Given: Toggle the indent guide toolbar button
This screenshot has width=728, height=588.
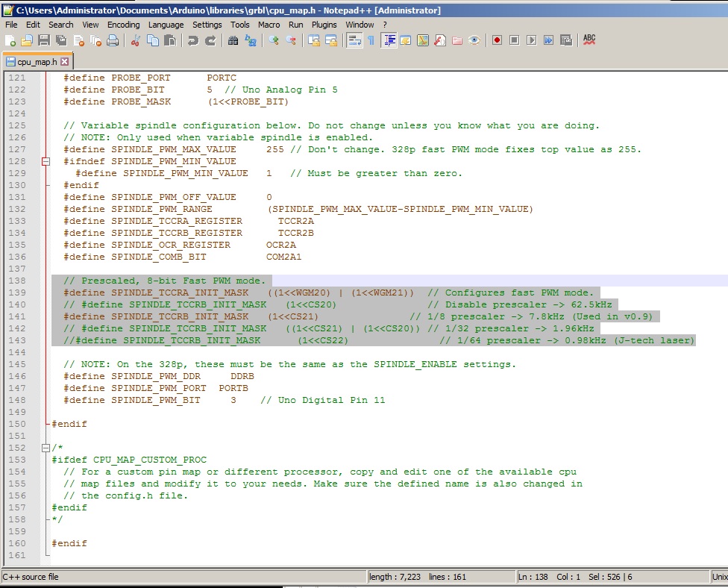Looking at the screenshot, I should click(389, 41).
